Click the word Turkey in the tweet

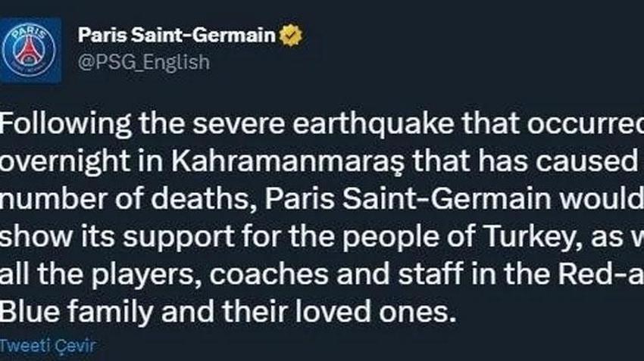tap(533, 238)
